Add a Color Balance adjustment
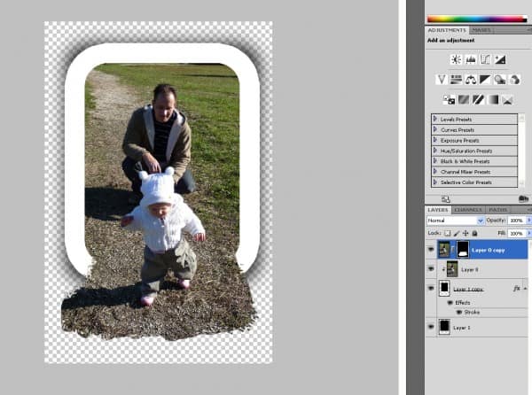 471,79
